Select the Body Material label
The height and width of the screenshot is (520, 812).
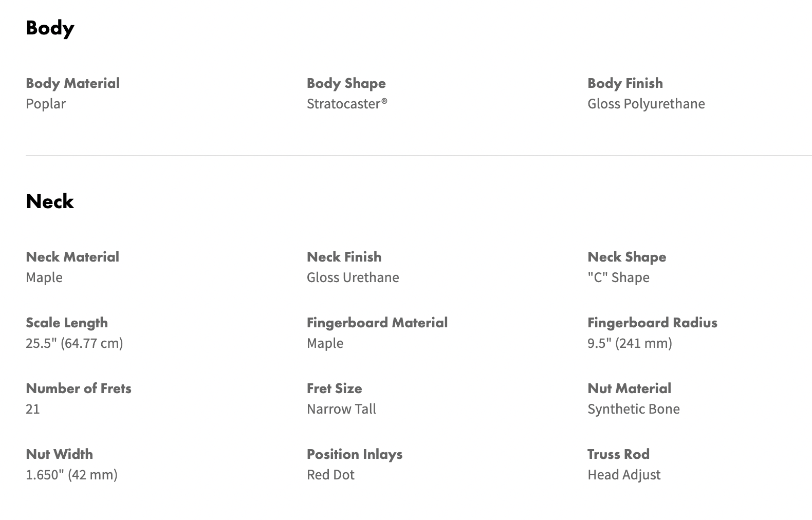(72, 83)
